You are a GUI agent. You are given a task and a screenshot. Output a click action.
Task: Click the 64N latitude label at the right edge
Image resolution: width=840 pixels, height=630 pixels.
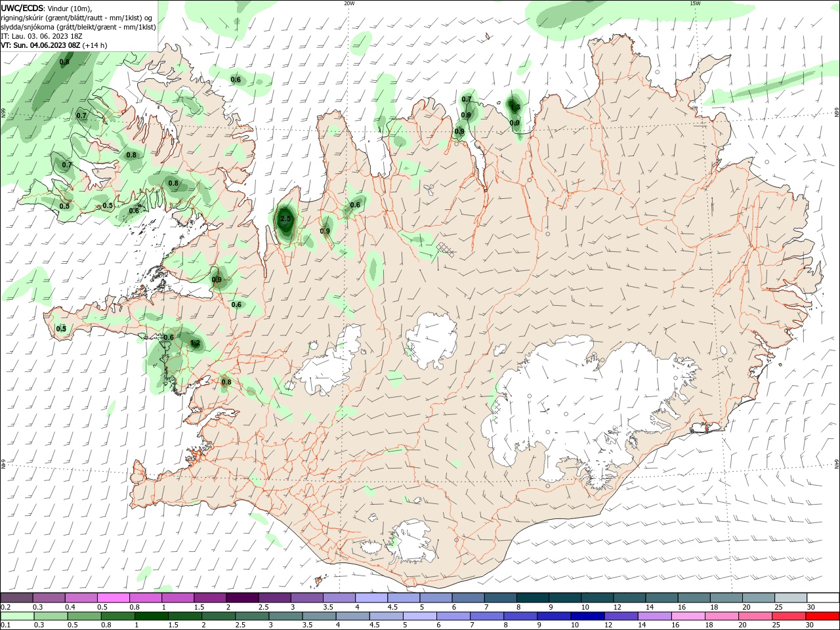pos(837,465)
